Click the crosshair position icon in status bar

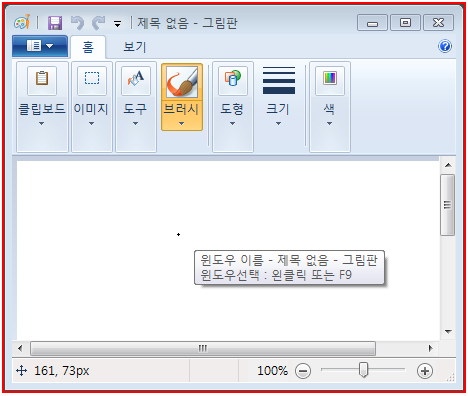point(21,371)
